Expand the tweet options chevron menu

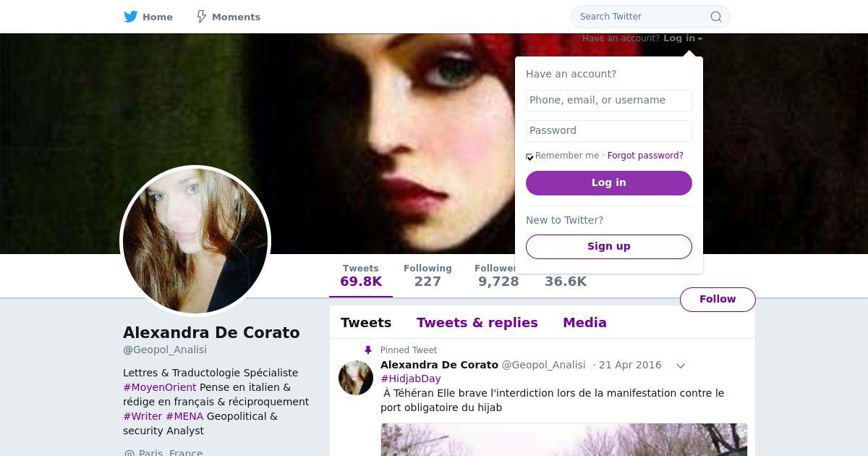point(681,366)
